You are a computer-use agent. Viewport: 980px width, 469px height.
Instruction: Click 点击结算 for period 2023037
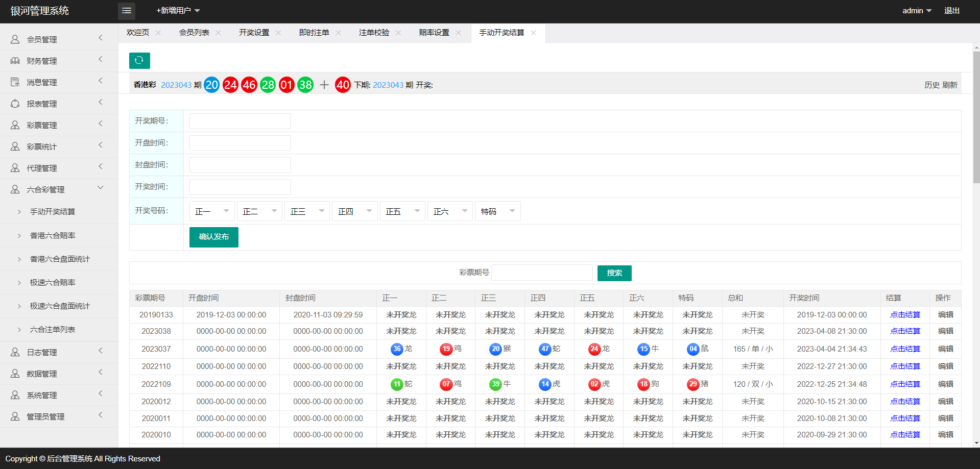(905, 349)
